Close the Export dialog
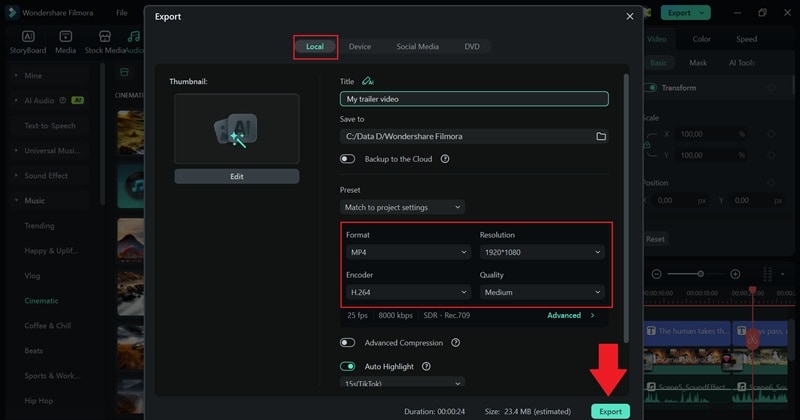The image size is (800, 420). (629, 17)
